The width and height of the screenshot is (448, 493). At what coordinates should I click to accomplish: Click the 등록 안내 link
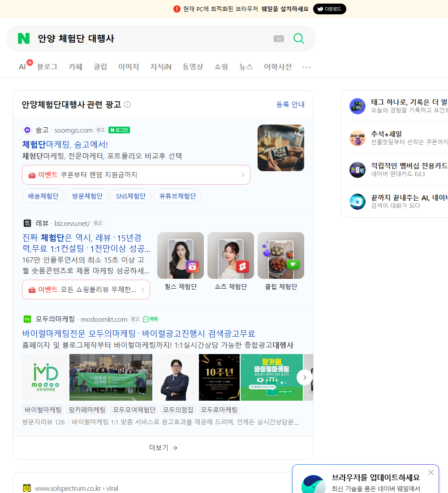[x=290, y=104]
